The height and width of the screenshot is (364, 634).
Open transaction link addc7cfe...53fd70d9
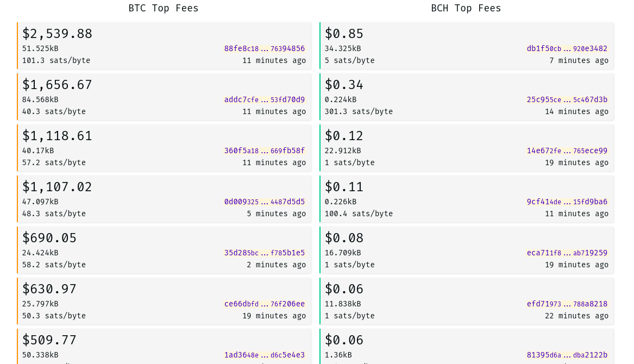pyautogui.click(x=265, y=99)
